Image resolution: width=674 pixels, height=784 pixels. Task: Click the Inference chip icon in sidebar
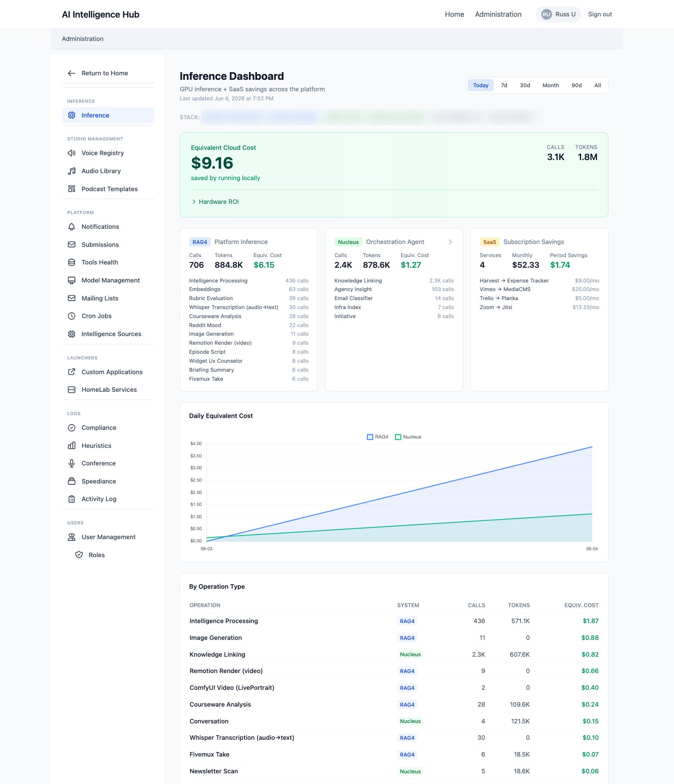(72, 115)
